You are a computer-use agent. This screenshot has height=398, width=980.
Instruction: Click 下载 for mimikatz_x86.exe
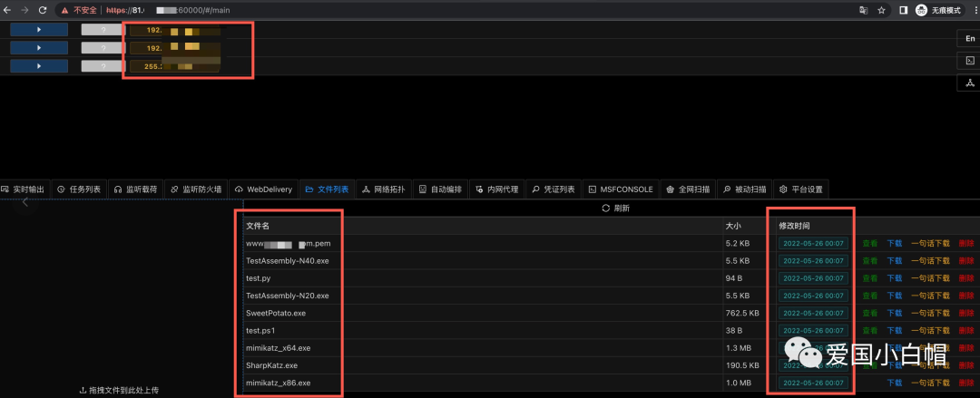[x=895, y=383]
